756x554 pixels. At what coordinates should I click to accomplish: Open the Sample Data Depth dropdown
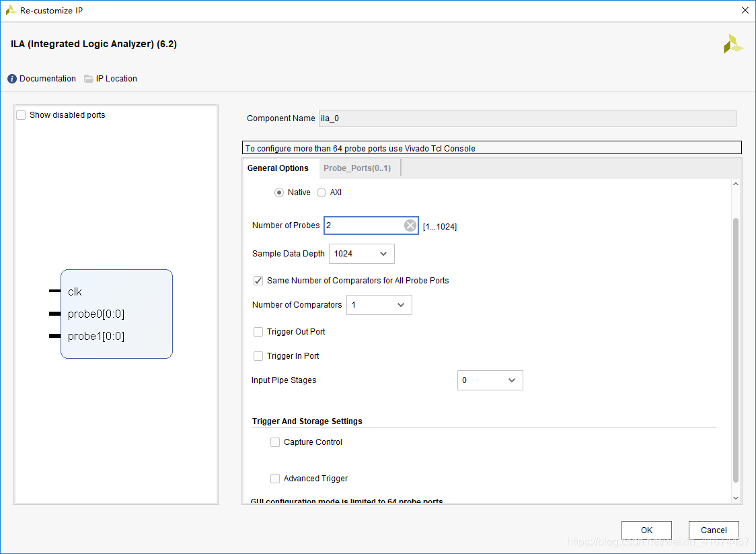(362, 254)
